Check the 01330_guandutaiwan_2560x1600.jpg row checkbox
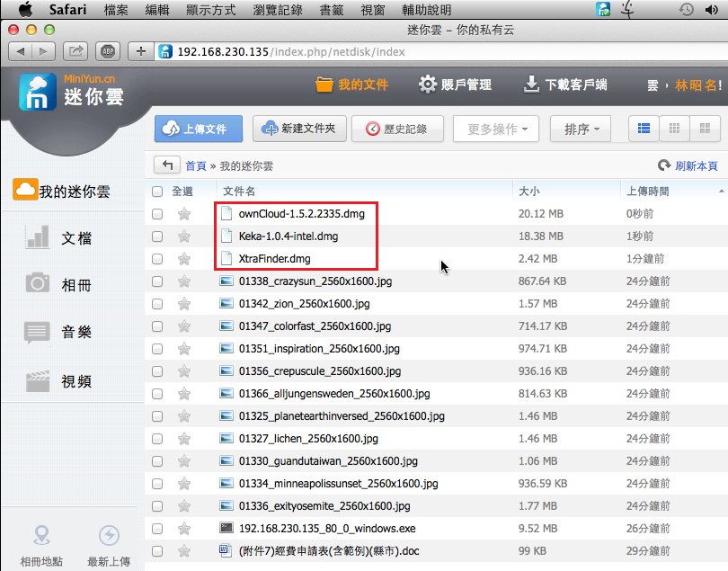The image size is (728, 571). (x=157, y=461)
